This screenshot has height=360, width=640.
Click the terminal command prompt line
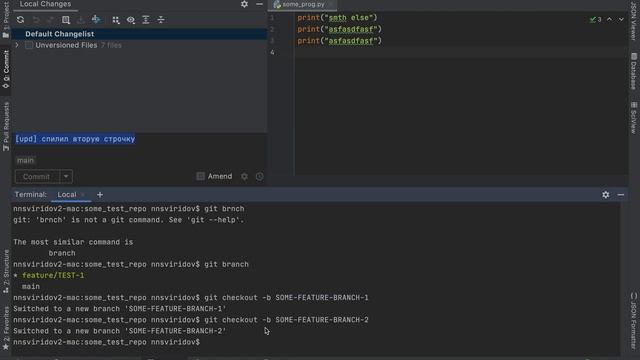(x=107, y=342)
